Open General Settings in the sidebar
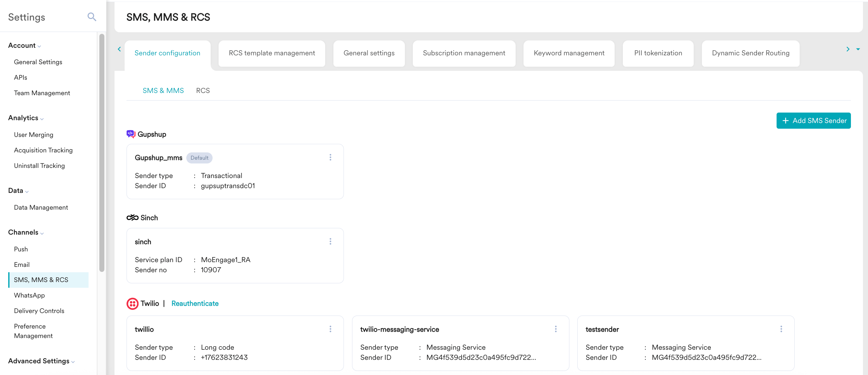Viewport: 868px width, 375px height. [38, 62]
